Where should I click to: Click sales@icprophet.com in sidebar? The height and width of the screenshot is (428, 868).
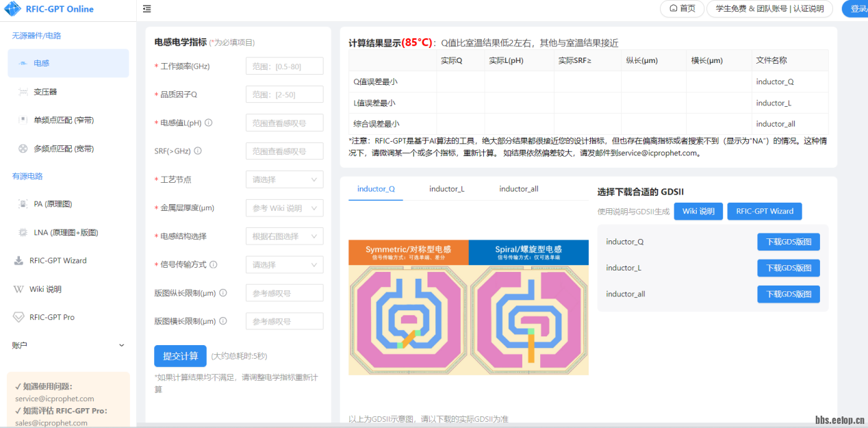click(51, 423)
